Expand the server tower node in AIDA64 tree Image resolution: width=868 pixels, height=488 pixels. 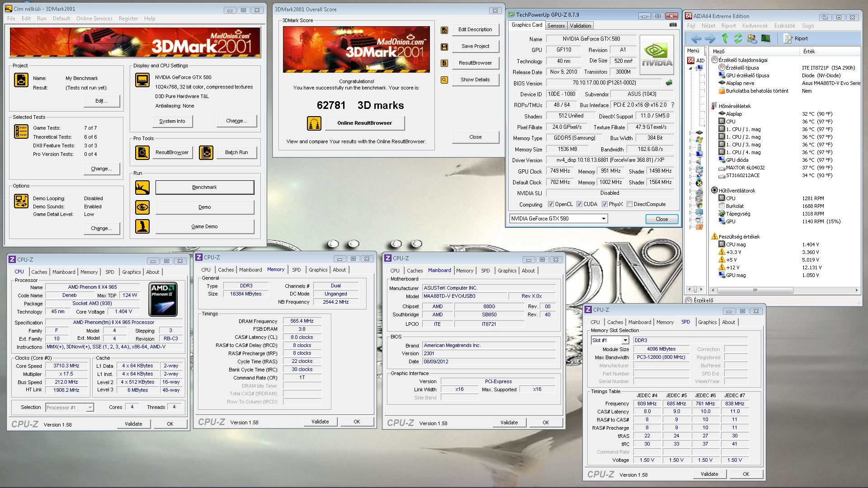690,147
